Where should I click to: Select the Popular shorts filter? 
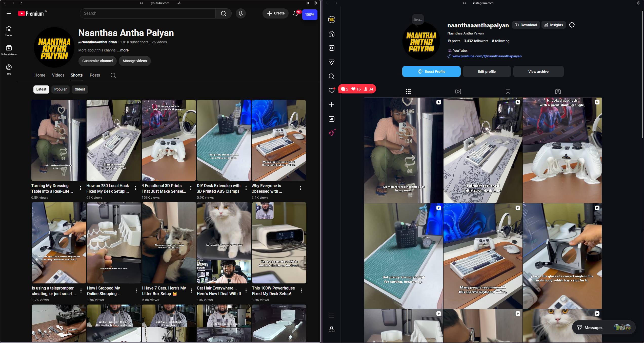pos(61,89)
